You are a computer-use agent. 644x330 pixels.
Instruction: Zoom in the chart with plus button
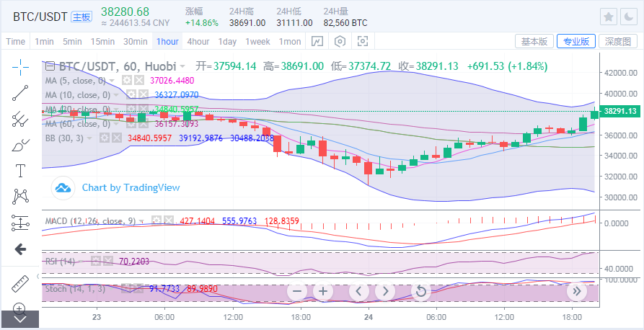[x=323, y=291]
